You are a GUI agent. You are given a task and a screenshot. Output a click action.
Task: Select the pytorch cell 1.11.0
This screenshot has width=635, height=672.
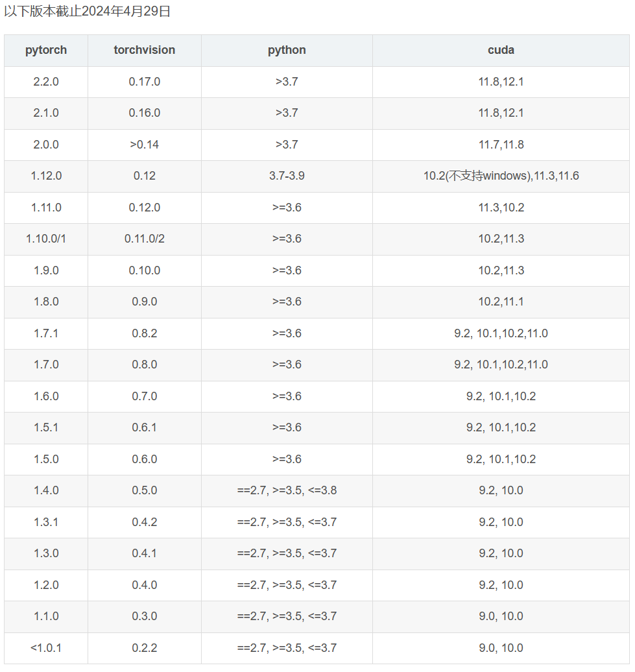coord(46,208)
